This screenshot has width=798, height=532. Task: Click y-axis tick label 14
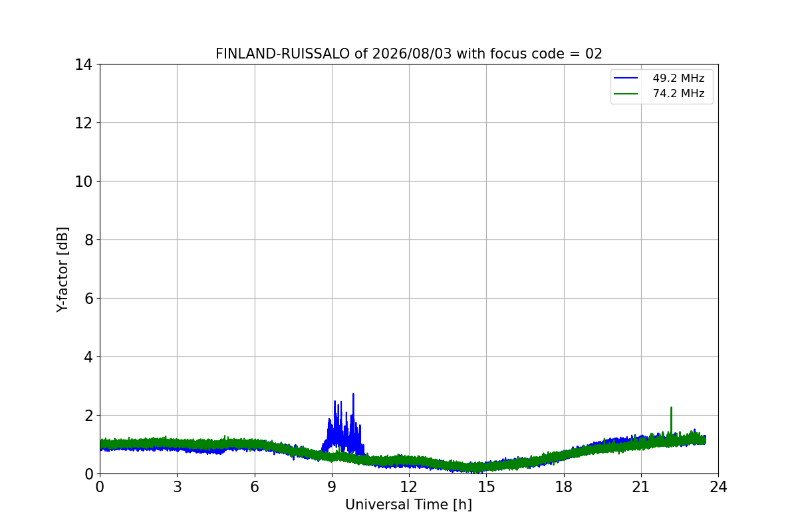84,65
